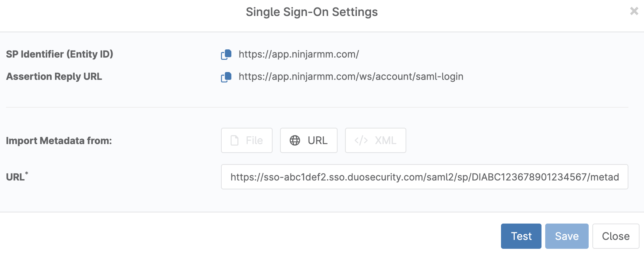
Task: Switch metadata import source to XML
Action: (375, 140)
